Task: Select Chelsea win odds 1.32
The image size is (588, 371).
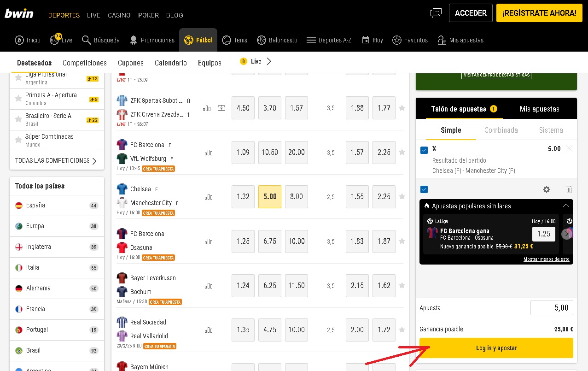Action: click(243, 197)
